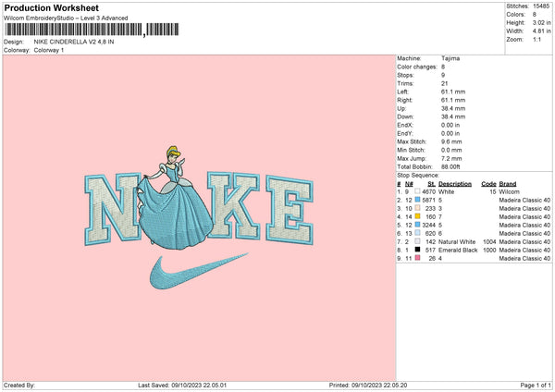Click the "Production Worksheet" title

click(51, 7)
